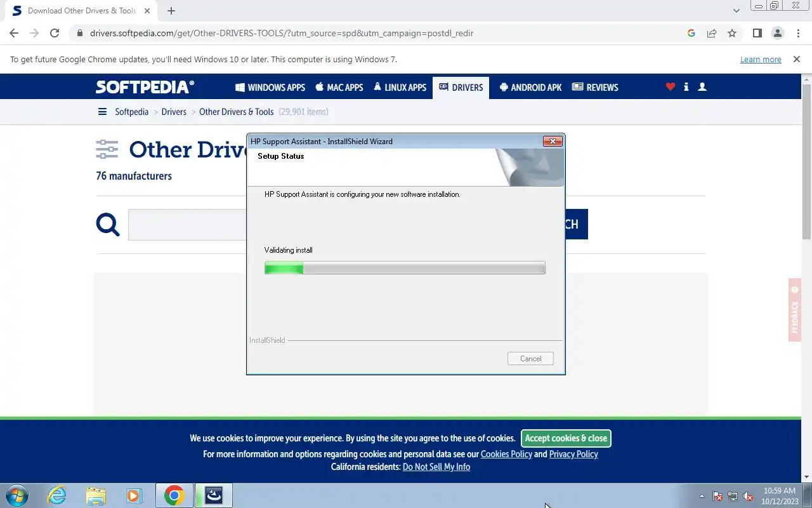This screenshot has width=812, height=508.
Task: Open Windows Explorer folder icon
Action: pyautogui.click(x=96, y=495)
